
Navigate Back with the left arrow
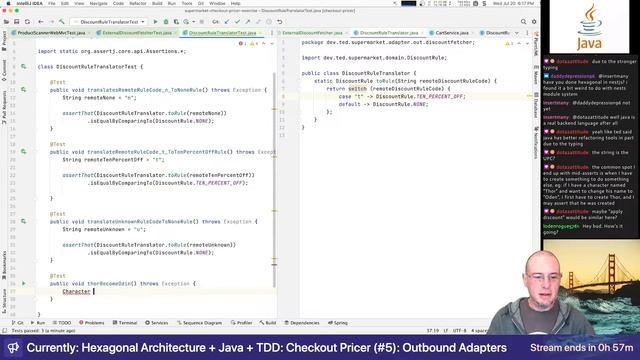click(41, 22)
